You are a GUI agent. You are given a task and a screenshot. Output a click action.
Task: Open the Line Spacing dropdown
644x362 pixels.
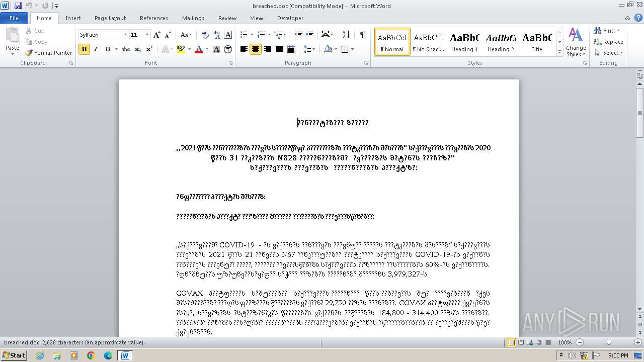pyautogui.click(x=309, y=49)
